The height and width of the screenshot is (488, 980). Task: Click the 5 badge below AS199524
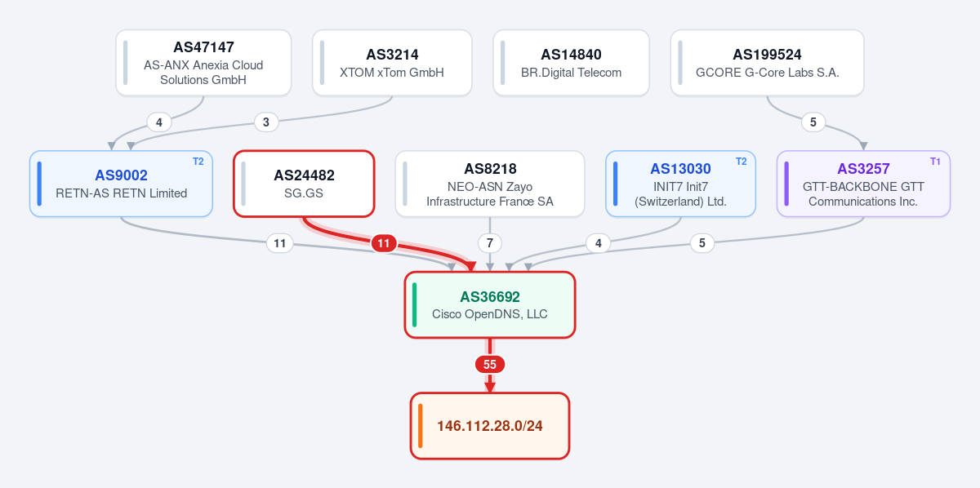coord(813,122)
